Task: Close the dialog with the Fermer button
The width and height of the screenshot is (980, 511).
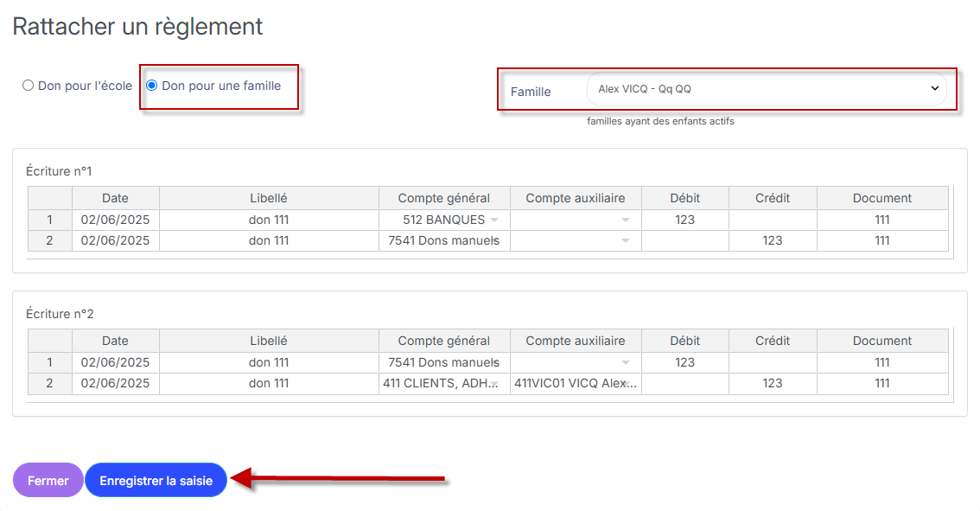Action: (x=48, y=481)
